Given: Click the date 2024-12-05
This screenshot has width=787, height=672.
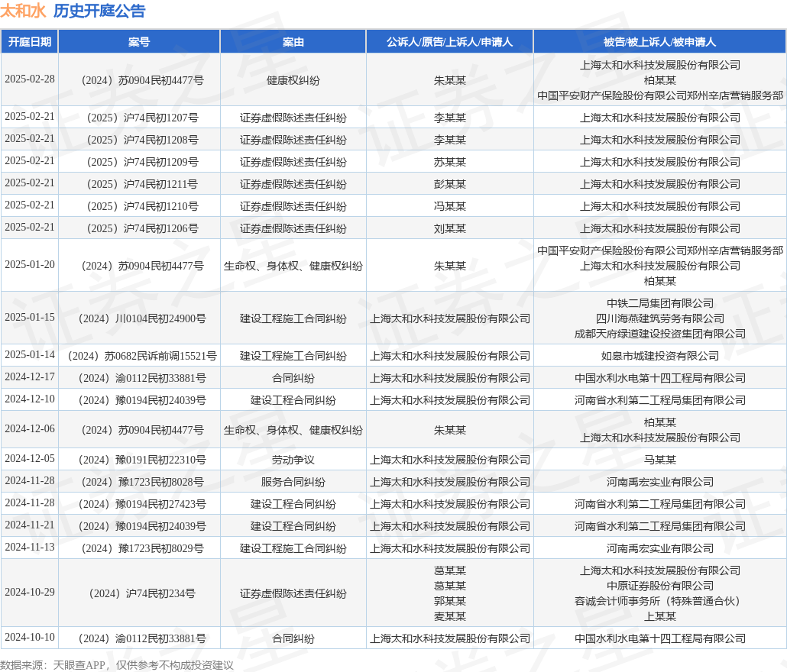Looking at the screenshot, I should tap(30, 458).
